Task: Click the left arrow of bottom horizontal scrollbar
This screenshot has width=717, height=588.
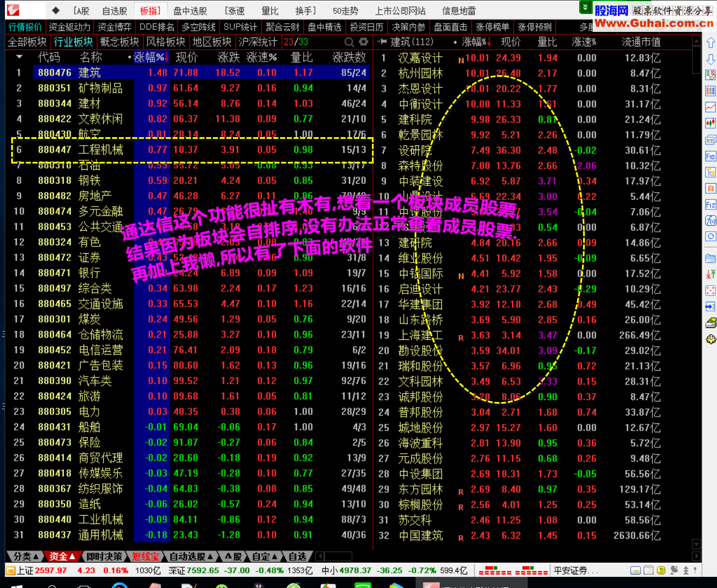Action: (320, 557)
